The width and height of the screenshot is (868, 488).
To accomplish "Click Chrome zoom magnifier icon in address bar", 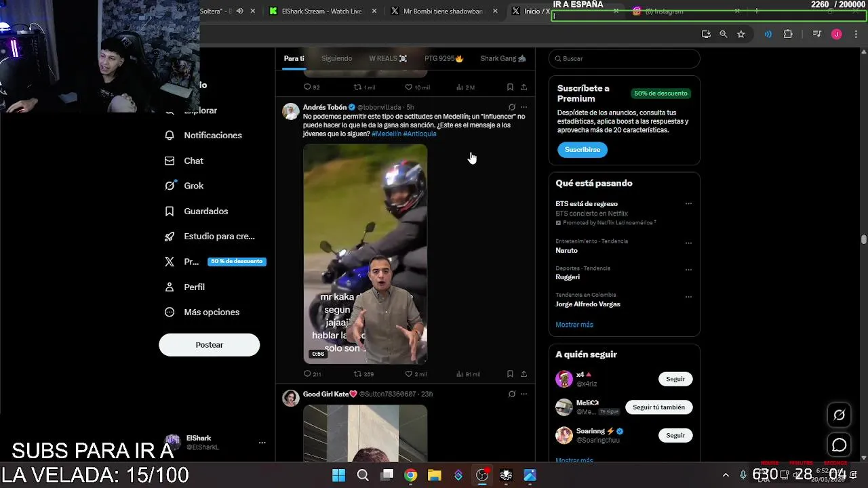I will coord(724,34).
